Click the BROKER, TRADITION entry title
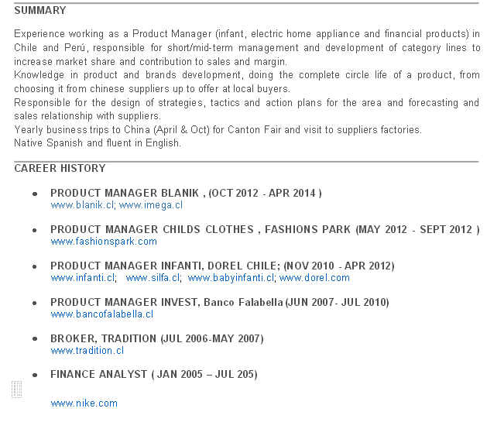 pos(156,338)
